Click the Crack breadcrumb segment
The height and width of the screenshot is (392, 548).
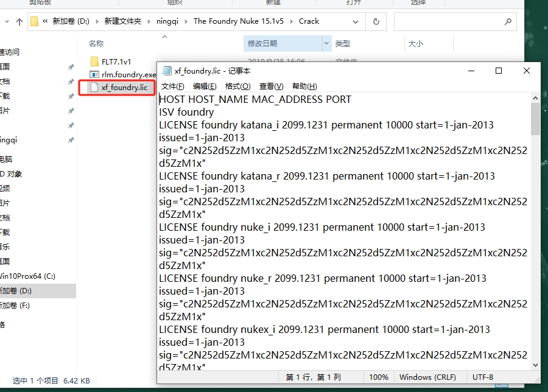[309, 21]
